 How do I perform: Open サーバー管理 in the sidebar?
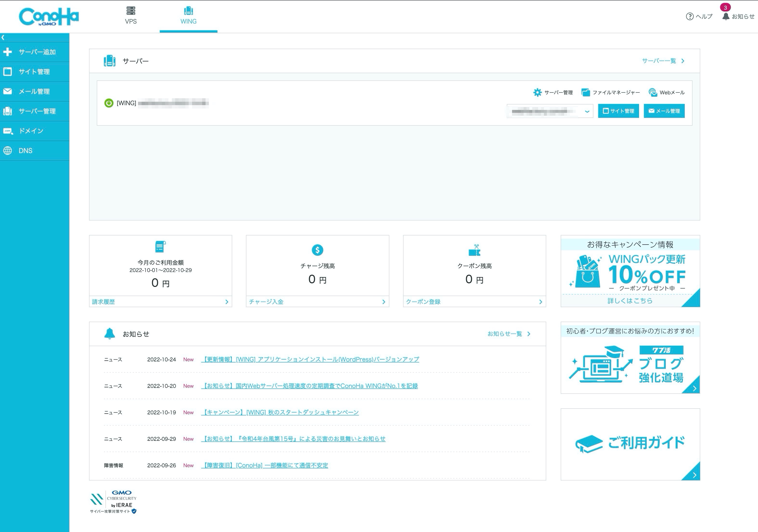(x=35, y=111)
